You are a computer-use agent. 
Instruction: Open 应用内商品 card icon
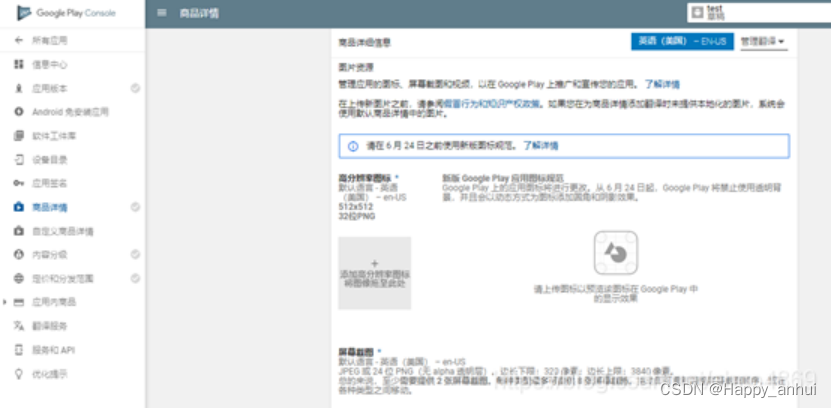(19, 302)
